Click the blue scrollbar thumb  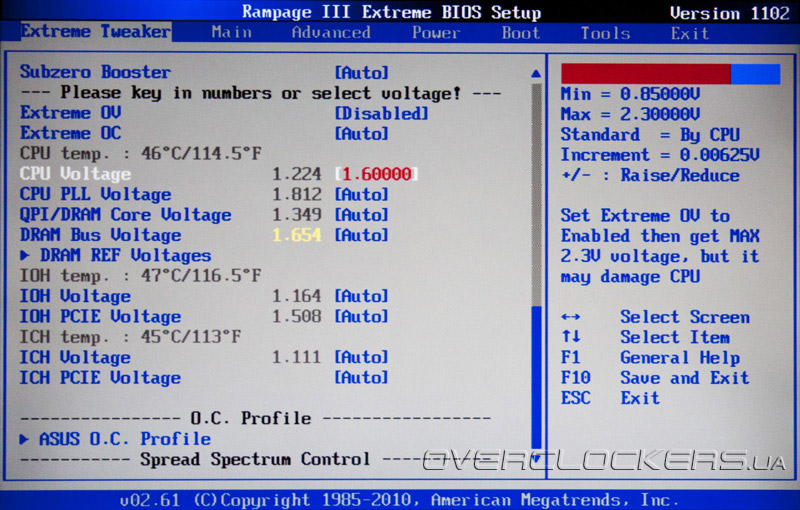tap(536, 377)
